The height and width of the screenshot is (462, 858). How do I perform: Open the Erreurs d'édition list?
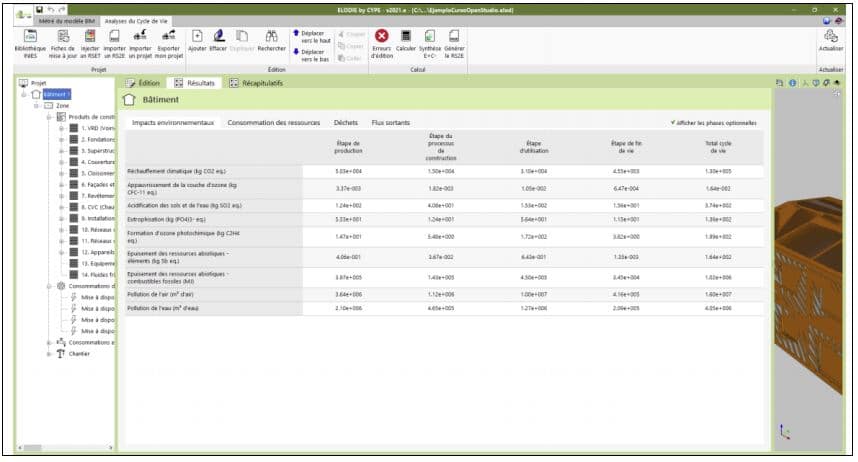[x=382, y=37]
